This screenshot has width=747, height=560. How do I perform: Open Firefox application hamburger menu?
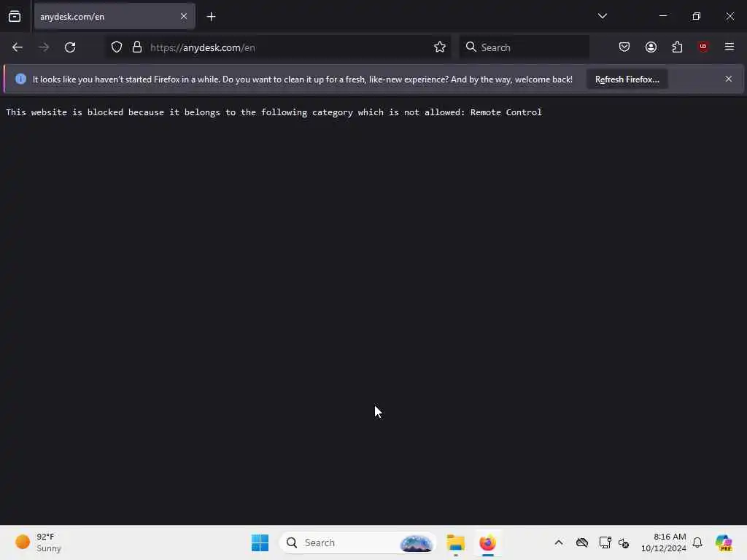(x=729, y=47)
